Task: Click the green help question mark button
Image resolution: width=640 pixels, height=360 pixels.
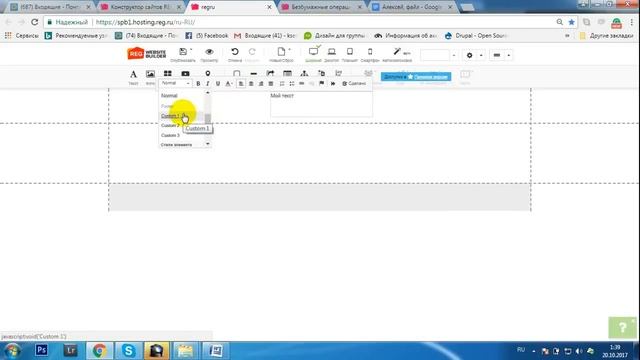Action: (622, 327)
